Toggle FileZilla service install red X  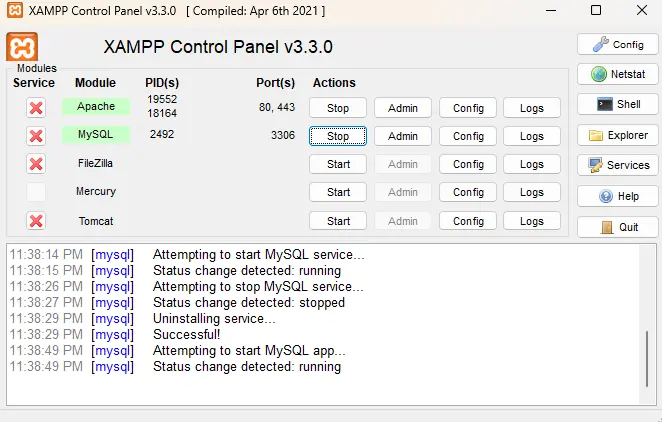point(36,164)
